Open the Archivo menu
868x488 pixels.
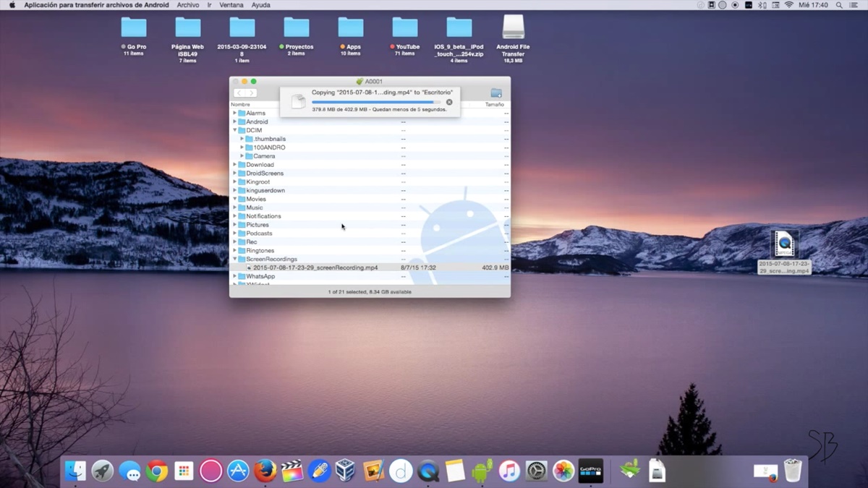(188, 4)
